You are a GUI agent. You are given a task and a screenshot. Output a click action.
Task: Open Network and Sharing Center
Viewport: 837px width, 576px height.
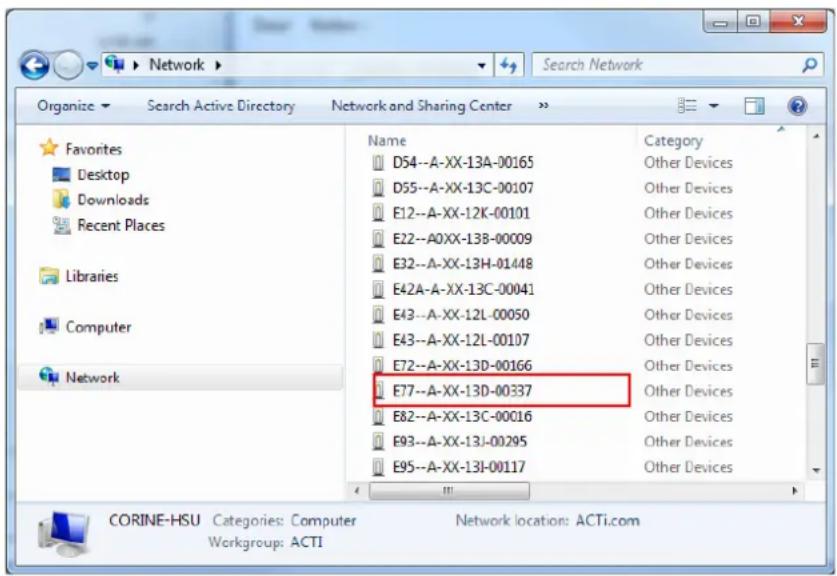coord(422,106)
